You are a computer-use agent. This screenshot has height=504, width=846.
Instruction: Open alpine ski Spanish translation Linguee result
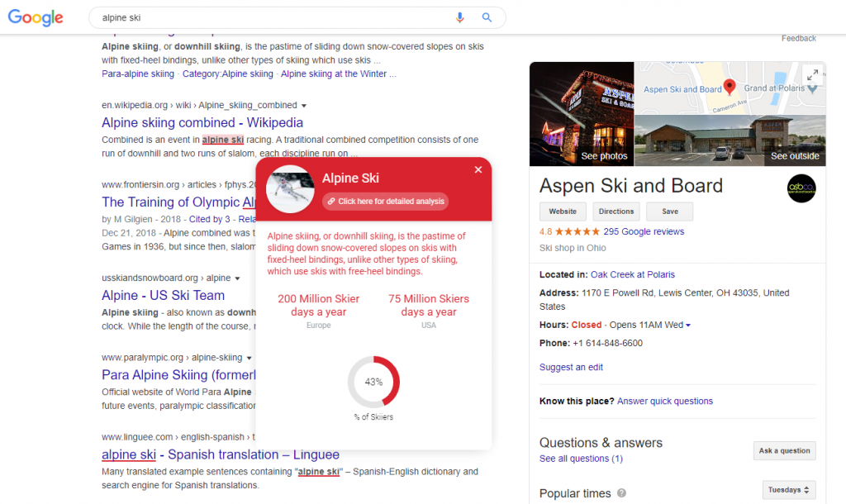point(220,454)
